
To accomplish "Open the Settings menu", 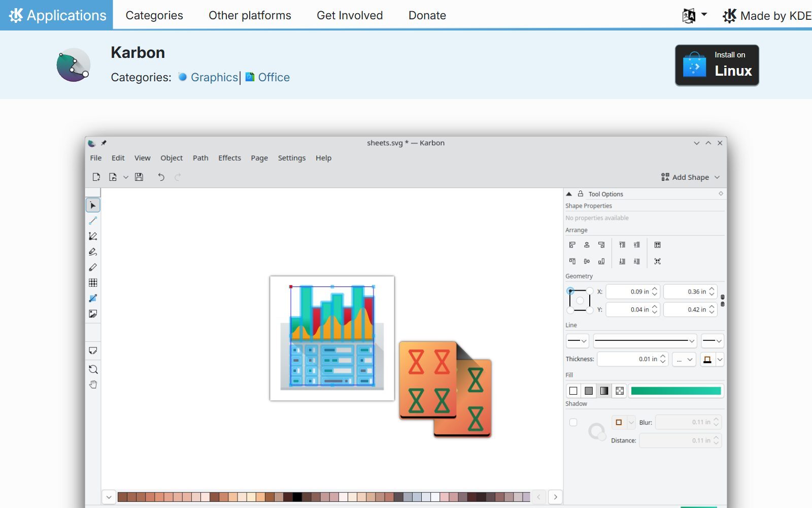I will 292,158.
